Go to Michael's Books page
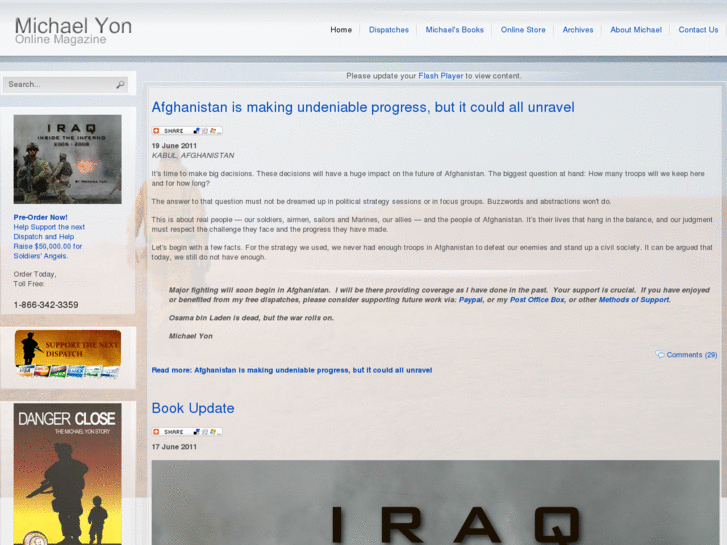 click(x=454, y=30)
